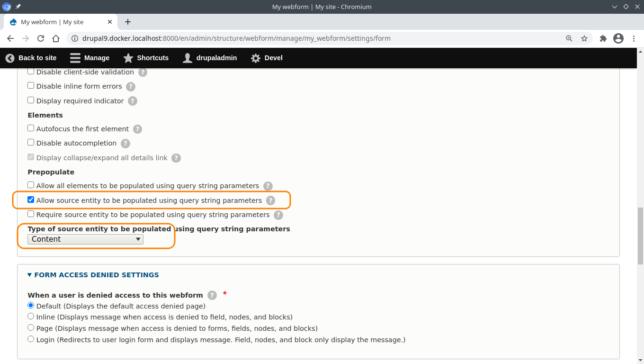
Task: Uncheck Allow source entity to be populated
Action: [x=31, y=200]
